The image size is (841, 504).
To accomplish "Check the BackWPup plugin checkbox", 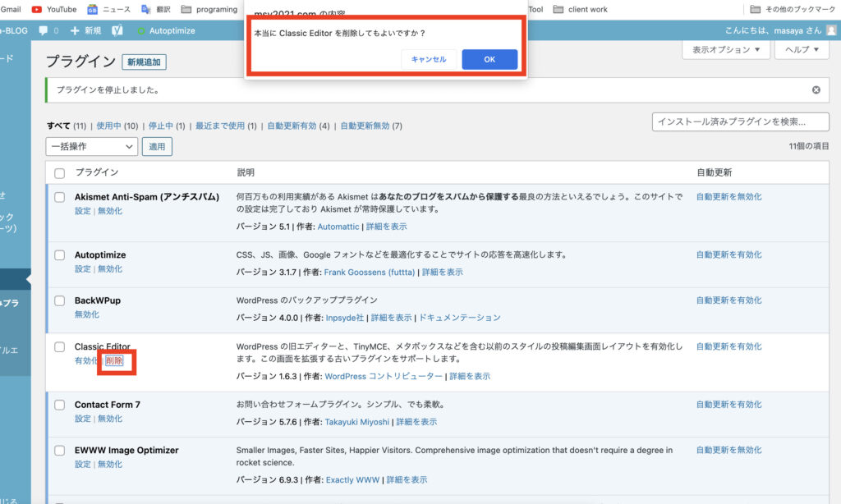I will pos(59,300).
